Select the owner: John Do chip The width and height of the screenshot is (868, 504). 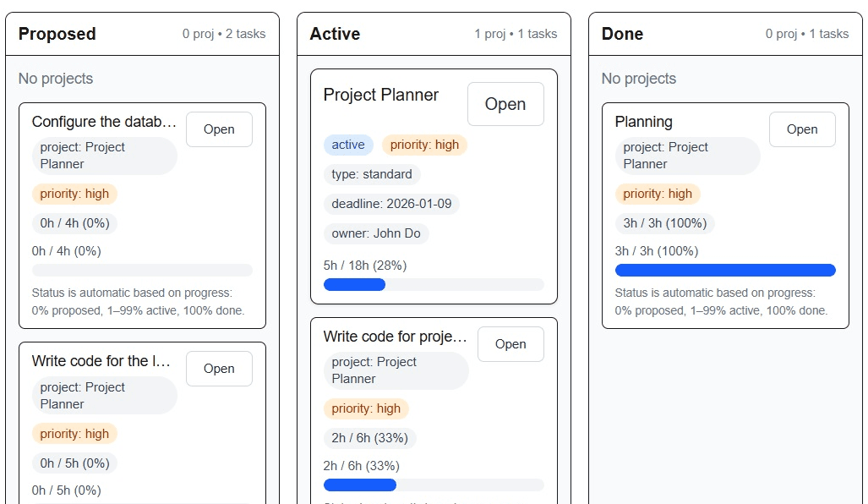pos(375,233)
